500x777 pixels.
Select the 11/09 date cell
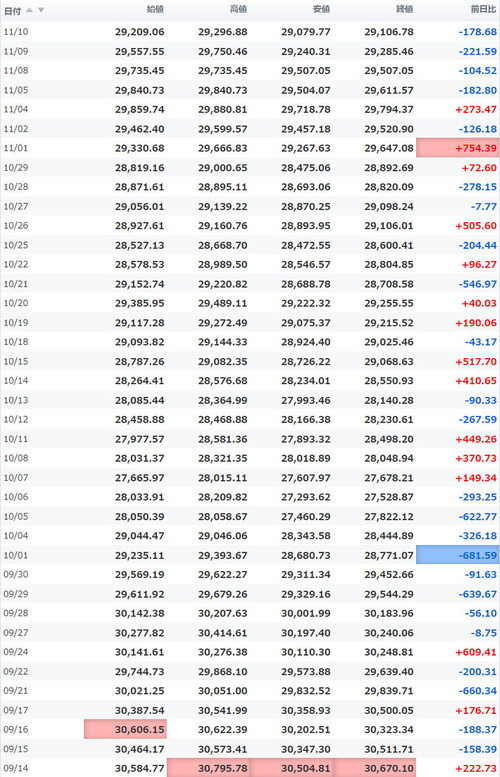[16, 51]
